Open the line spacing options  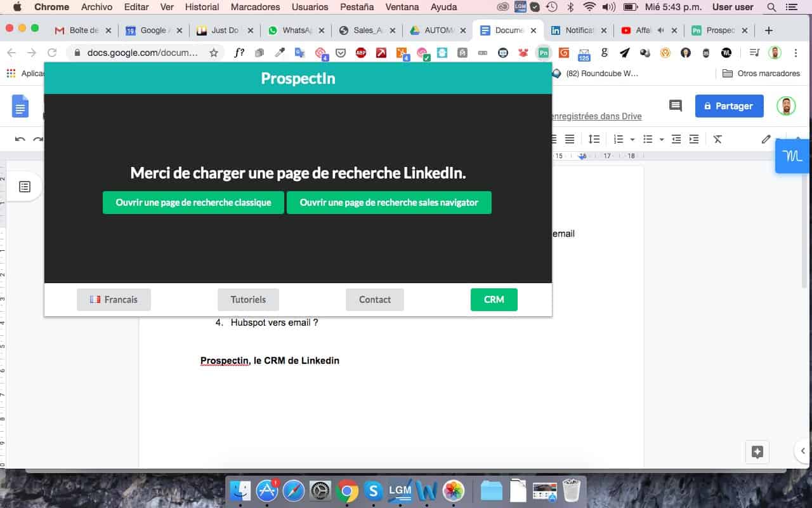(x=594, y=139)
